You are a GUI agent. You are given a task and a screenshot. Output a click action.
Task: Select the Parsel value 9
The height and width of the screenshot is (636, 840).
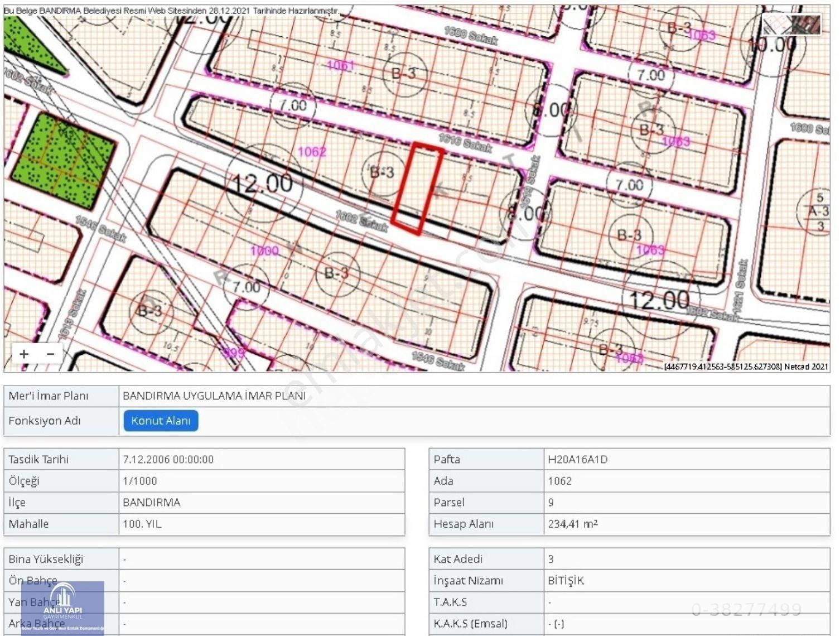point(551,503)
